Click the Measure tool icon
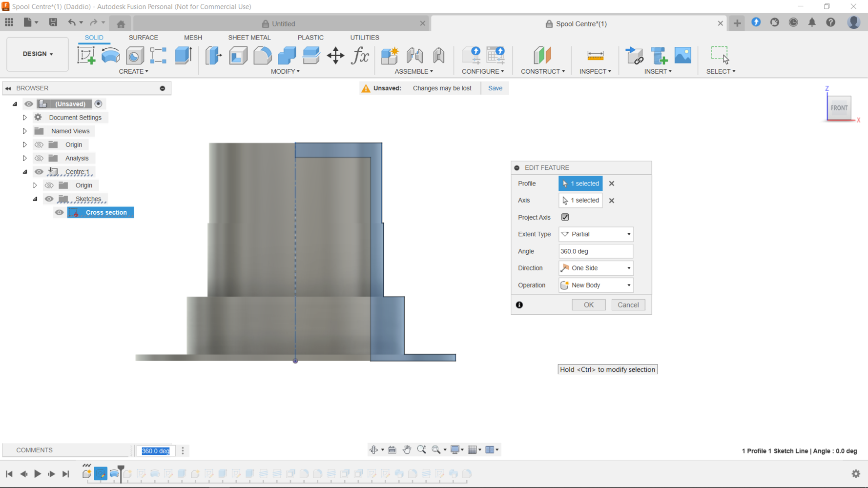The height and width of the screenshot is (488, 868). [595, 55]
